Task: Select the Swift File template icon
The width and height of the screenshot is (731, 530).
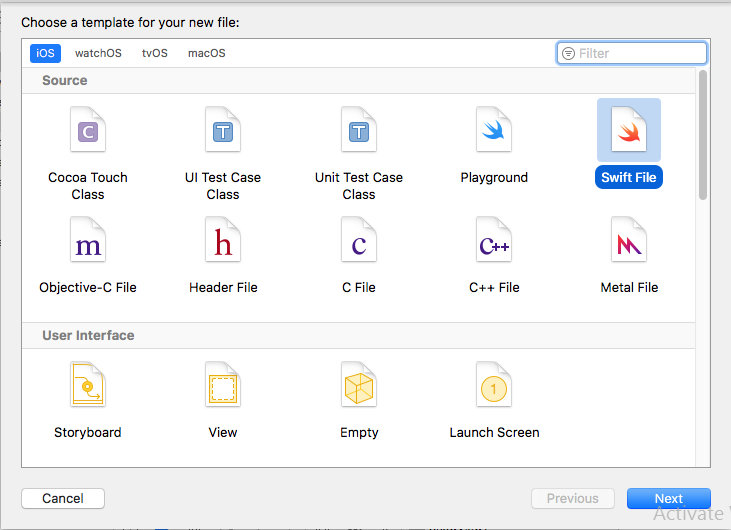Action: [629, 130]
